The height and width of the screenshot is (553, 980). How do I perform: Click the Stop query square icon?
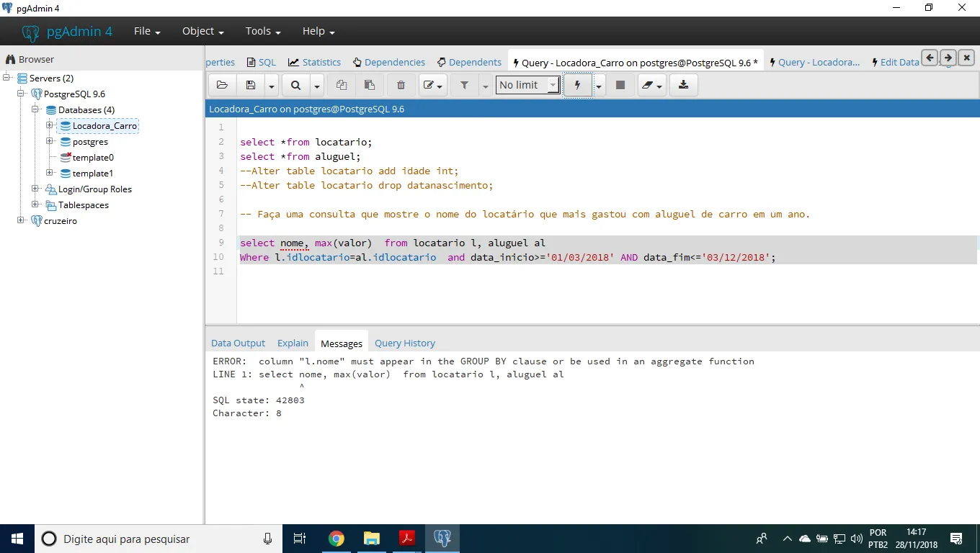(x=620, y=85)
